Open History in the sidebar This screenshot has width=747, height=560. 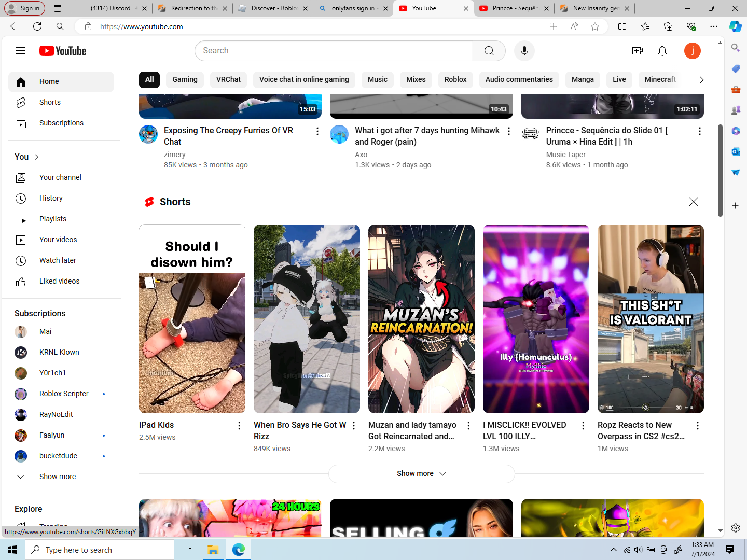pyautogui.click(x=61, y=198)
